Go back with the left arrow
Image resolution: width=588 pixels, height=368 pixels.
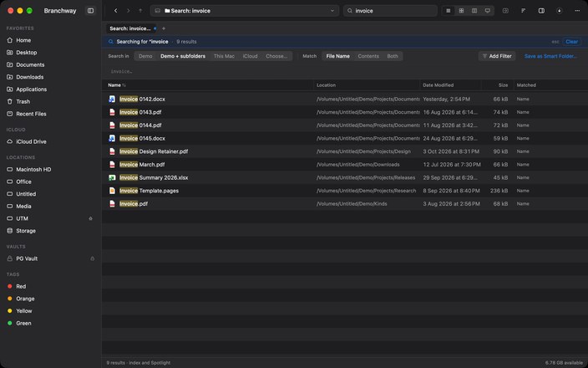click(115, 11)
